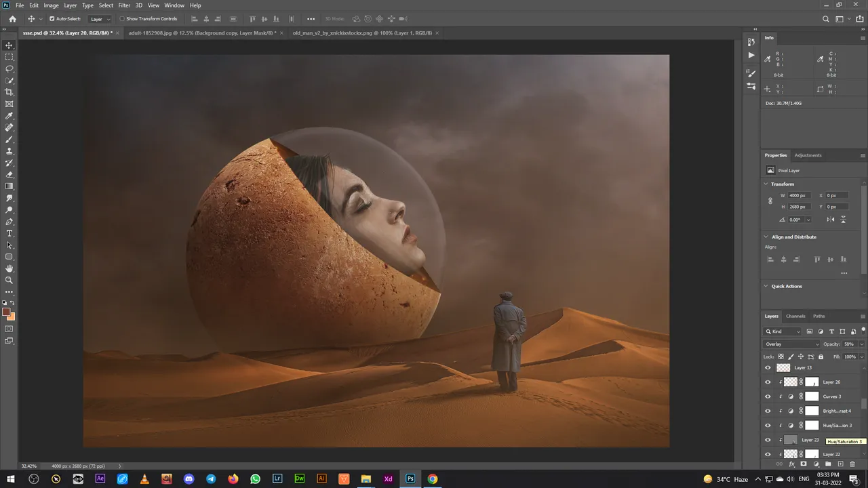Click the Opacity field showing 58%
The height and width of the screenshot is (488, 868).
[850, 344]
